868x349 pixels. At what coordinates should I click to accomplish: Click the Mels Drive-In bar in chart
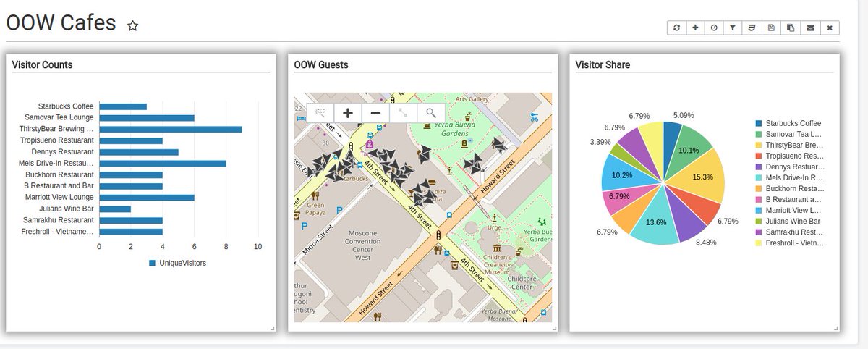[163, 164]
